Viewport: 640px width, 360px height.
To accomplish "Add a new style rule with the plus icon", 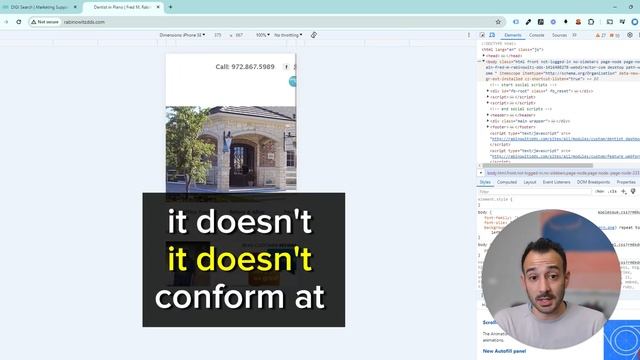I will tap(624, 191).
